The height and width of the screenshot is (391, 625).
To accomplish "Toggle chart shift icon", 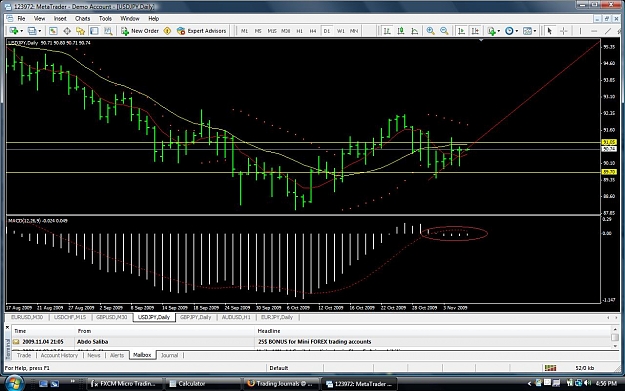I will 475,31.
